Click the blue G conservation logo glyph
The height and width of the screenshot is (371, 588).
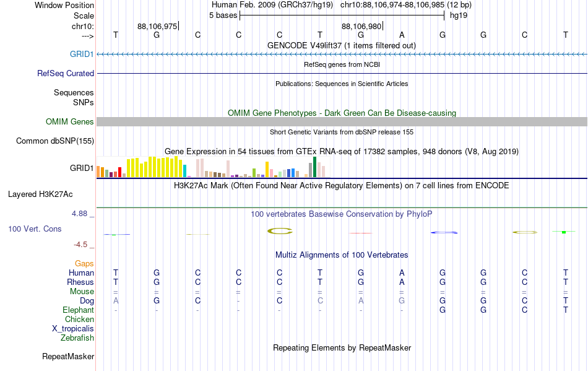pyautogui.click(x=444, y=233)
